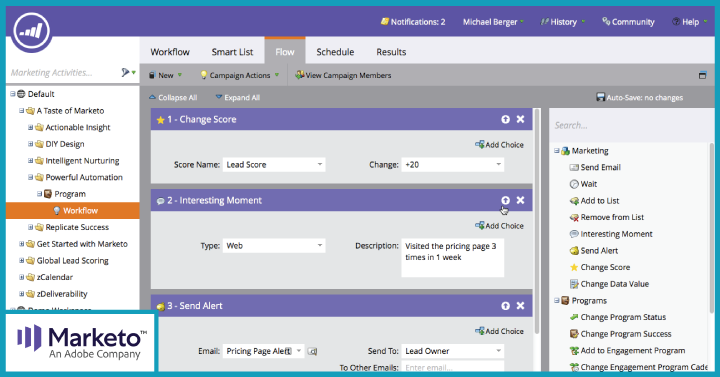Select the Workflow campaign in tree
720x377 pixels.
coord(73,211)
